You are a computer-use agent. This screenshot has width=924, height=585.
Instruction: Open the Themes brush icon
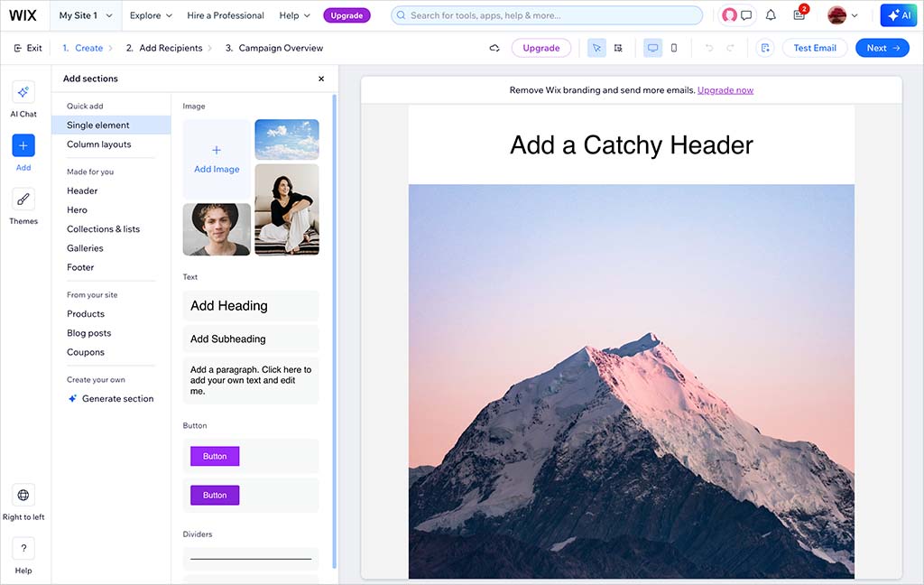click(23, 200)
